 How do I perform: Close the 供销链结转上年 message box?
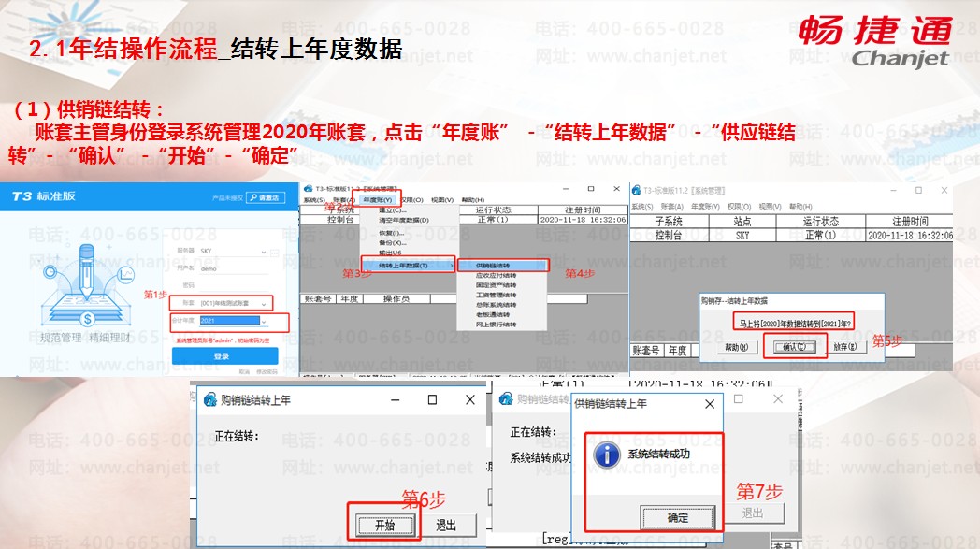click(x=710, y=404)
